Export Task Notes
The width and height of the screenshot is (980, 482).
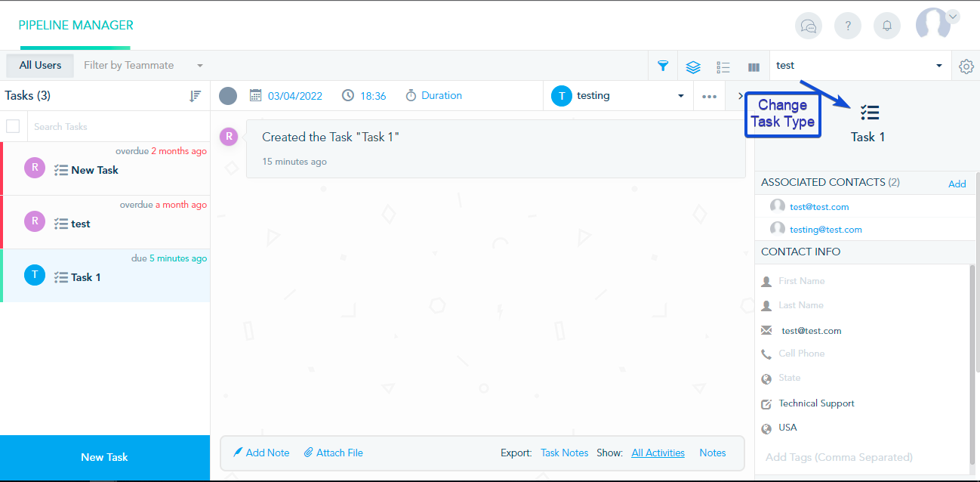(565, 453)
